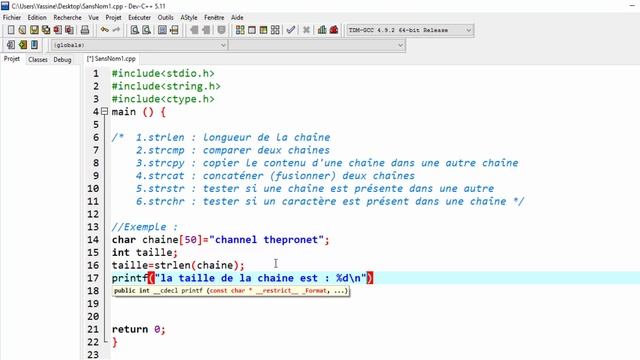Click the Indent toolbar icon
Screen dimensions: 640x360
coord(194,30)
